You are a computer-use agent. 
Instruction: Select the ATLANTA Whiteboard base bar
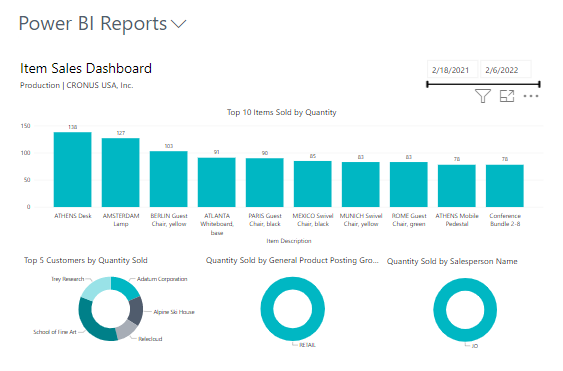(x=217, y=182)
